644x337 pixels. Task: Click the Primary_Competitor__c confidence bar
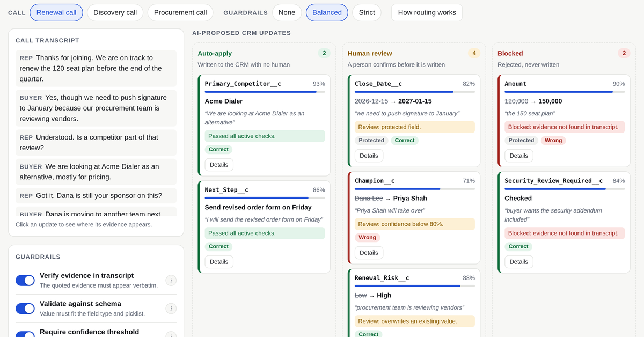pyautogui.click(x=265, y=92)
